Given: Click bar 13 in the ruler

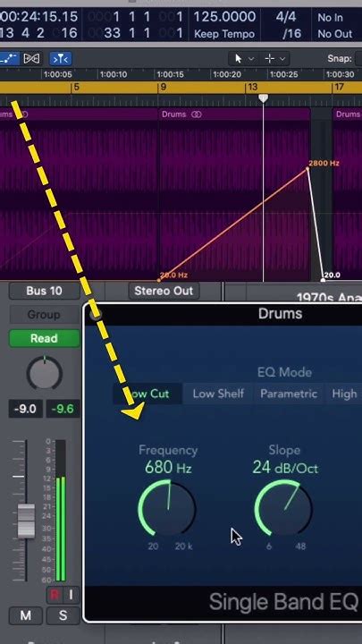Looking at the screenshot, I should (252, 88).
